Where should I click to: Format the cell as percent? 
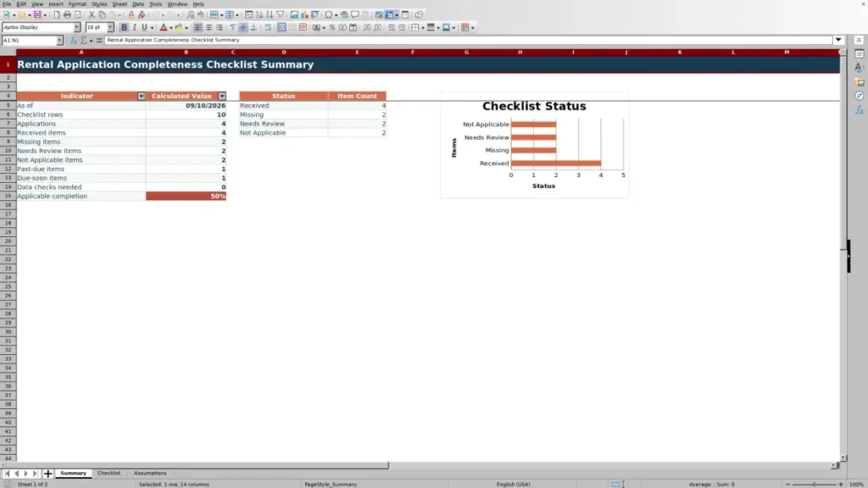point(332,27)
